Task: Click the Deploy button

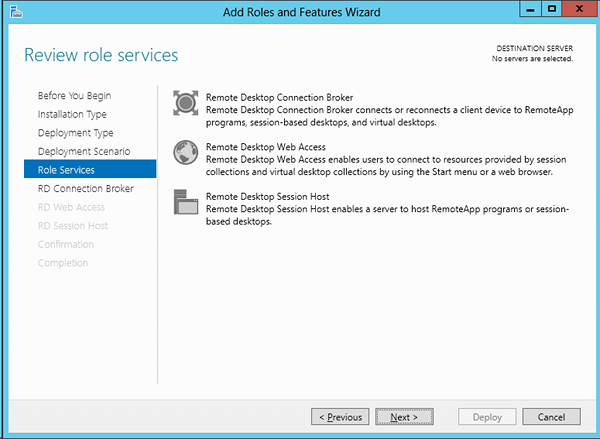Action: point(487,417)
